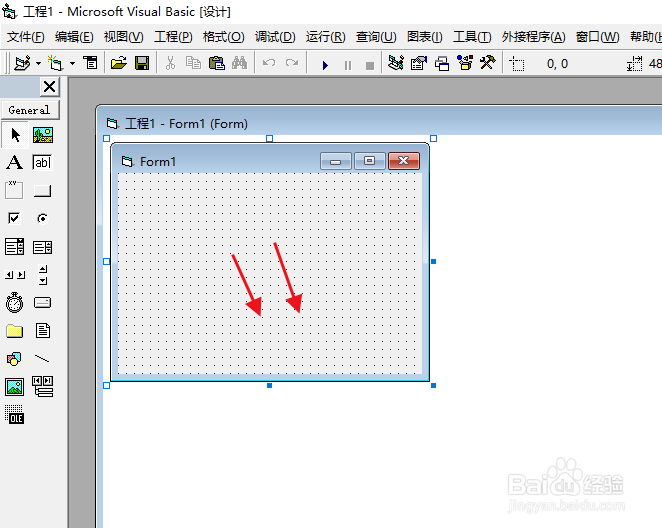
Task: Click the 工程1 - Form1 (Form) window title
Action: coord(186,124)
